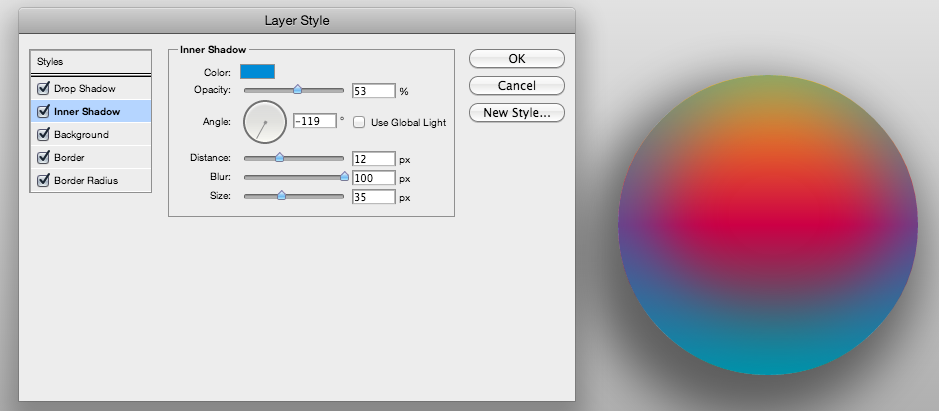Image resolution: width=939 pixels, height=411 pixels.
Task: Click the Layer Style title bar
Action: (297, 20)
